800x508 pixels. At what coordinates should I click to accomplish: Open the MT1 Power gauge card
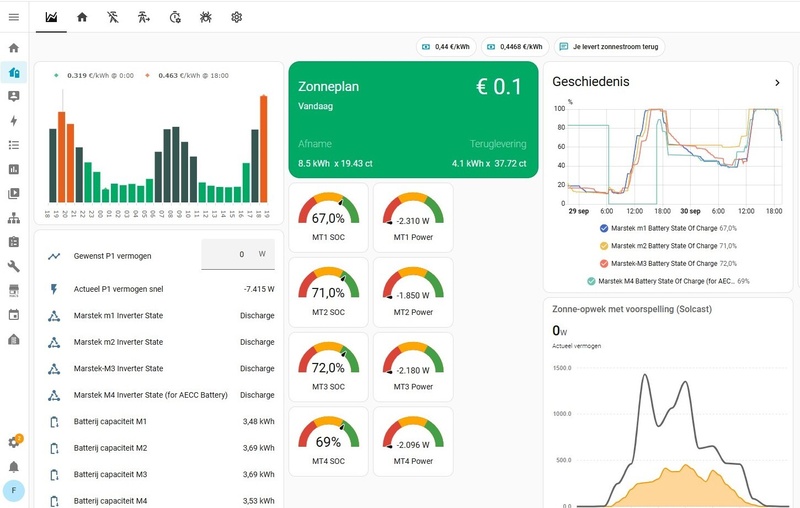click(413, 217)
